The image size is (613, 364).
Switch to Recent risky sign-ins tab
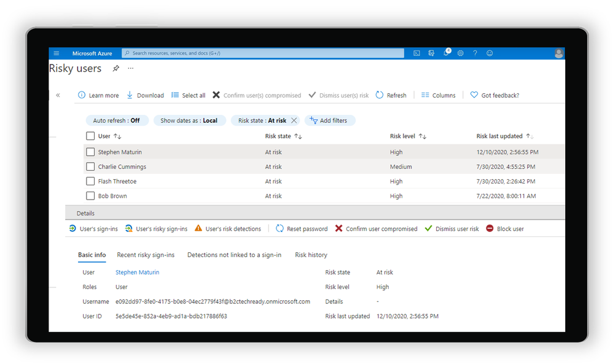coord(146,255)
